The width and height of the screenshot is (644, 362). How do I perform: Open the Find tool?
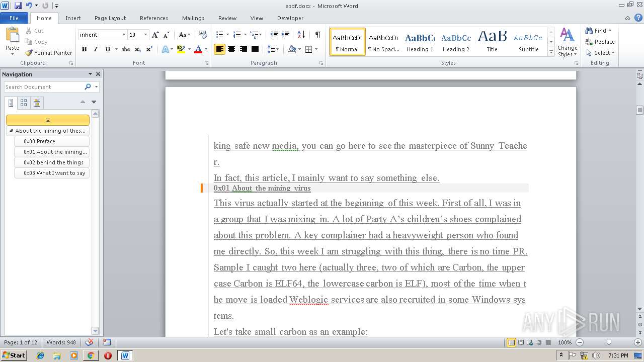[596, 31]
